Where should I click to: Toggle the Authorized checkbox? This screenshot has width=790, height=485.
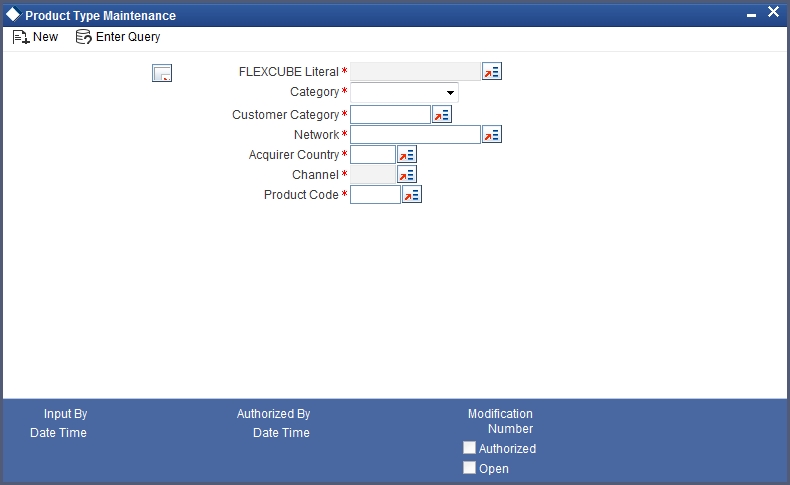click(x=469, y=448)
